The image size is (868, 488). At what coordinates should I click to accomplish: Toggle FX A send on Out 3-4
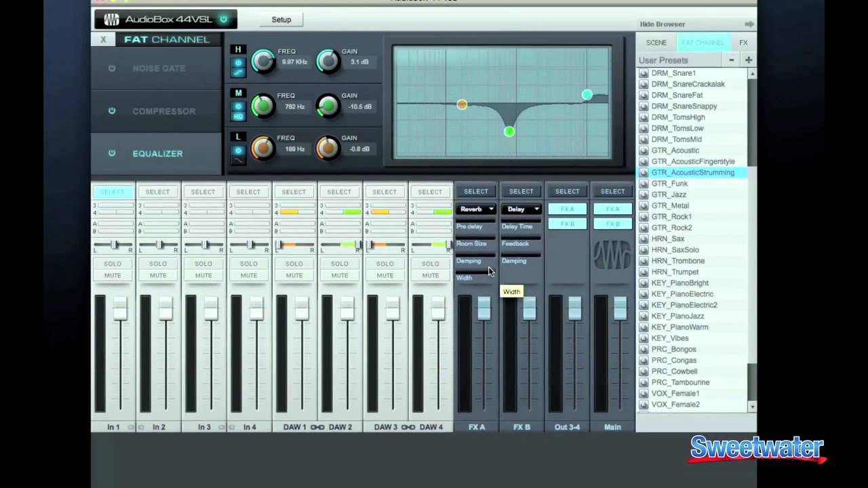[x=567, y=209]
